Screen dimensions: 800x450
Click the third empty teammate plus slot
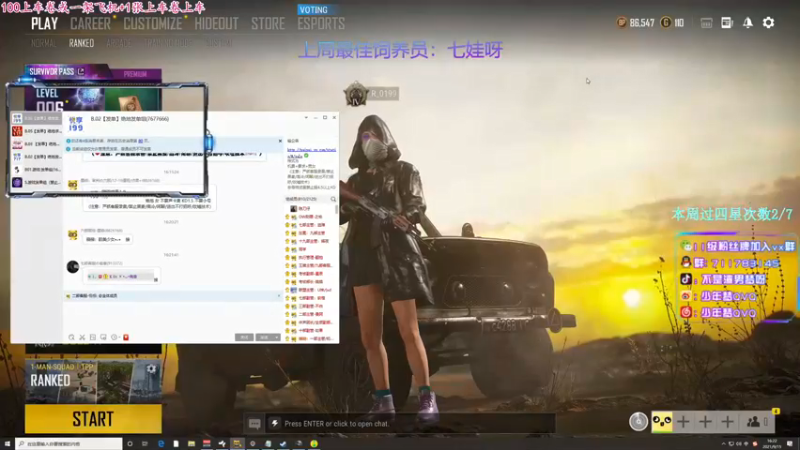coord(728,422)
